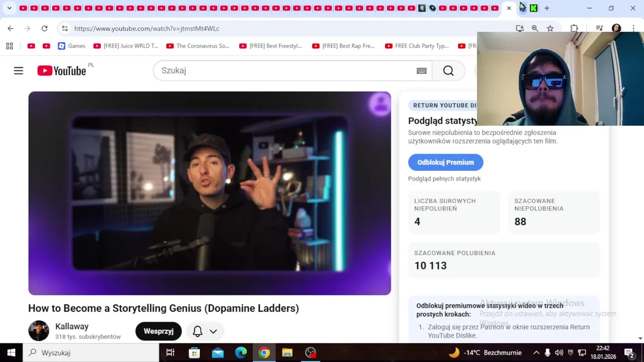Viewport: 644px width, 362px height.
Task: Expand notification options chevron next to bell
Action: pos(213,331)
